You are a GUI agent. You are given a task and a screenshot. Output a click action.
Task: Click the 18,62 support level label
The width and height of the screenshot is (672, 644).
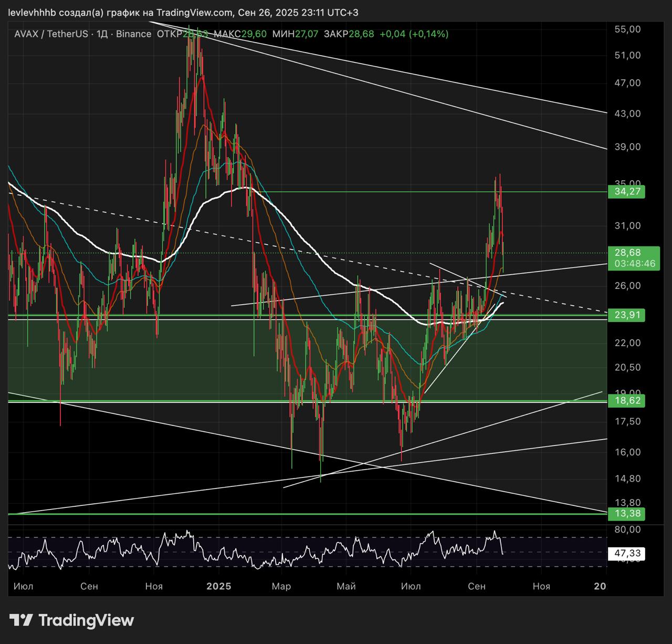[626, 401]
